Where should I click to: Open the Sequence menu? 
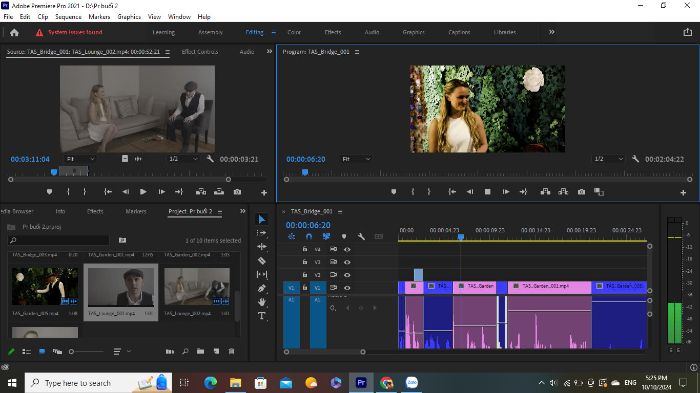[68, 17]
